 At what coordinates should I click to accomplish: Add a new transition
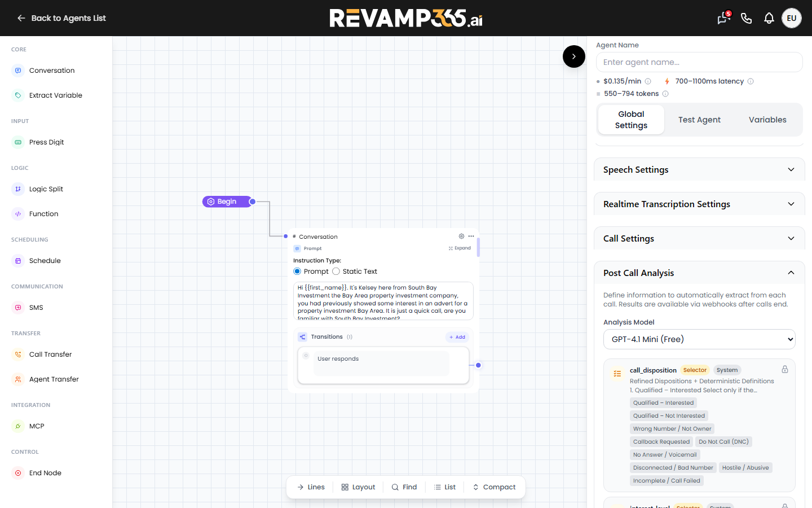[x=457, y=337]
